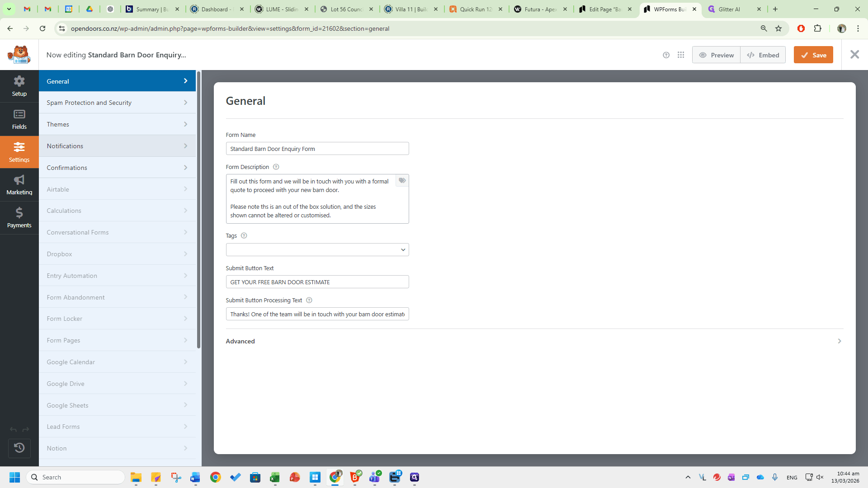
Task: Open File Explorer from the taskbar
Action: tap(136, 477)
